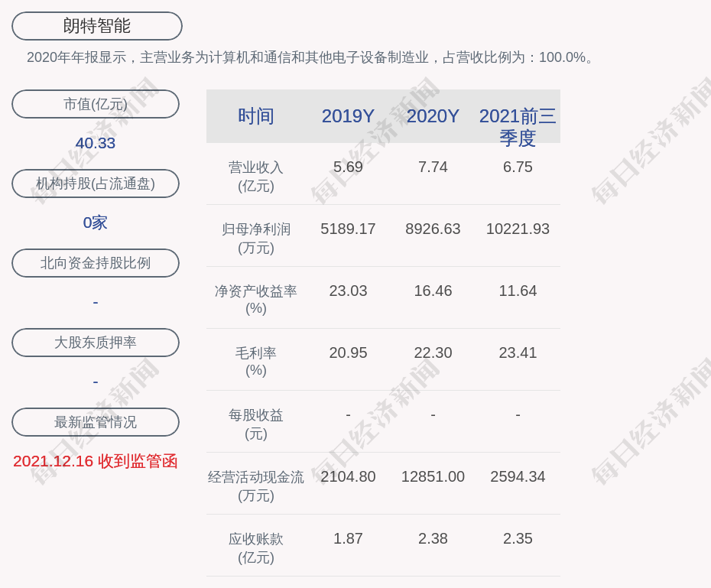This screenshot has width=711, height=588.
Task: Click the 经营活动现金流(万元) row label
Action: pos(256,486)
